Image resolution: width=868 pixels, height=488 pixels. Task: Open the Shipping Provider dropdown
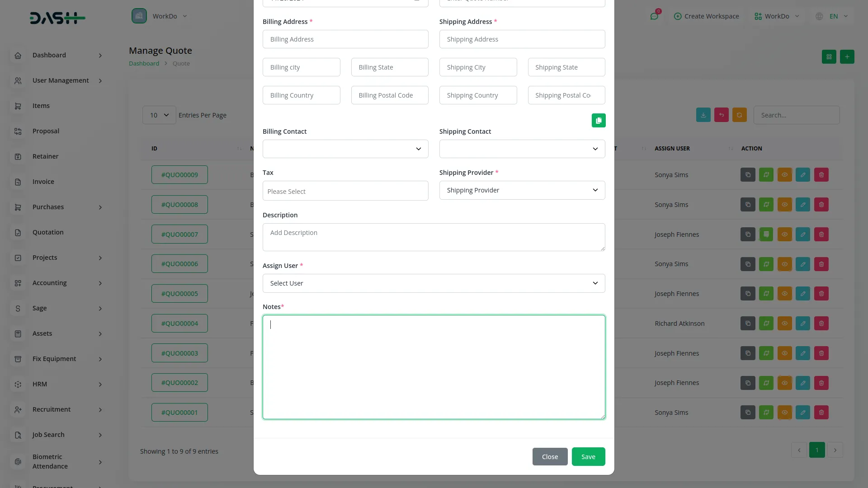pos(522,190)
